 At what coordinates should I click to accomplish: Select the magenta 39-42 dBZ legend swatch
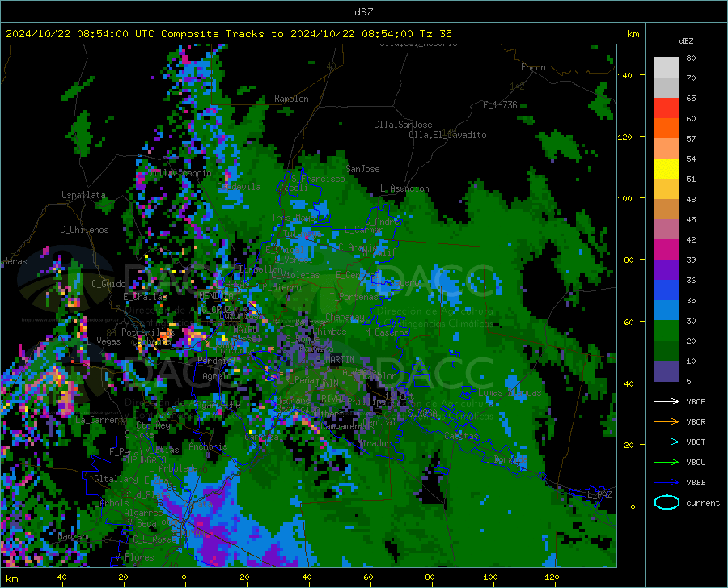(x=667, y=250)
